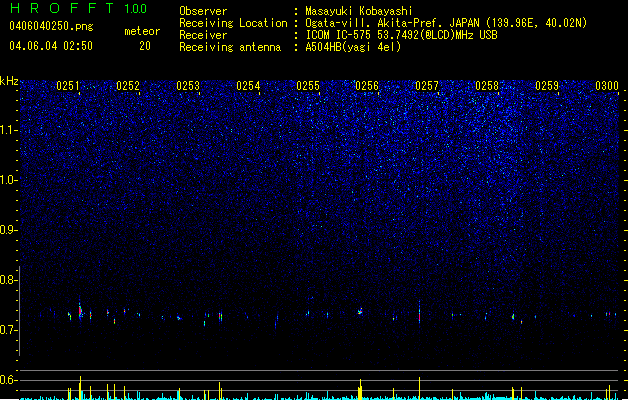This screenshot has height=400, width=629.
Task: Click the yellow intensity spike below 0257
Action: click(420, 388)
